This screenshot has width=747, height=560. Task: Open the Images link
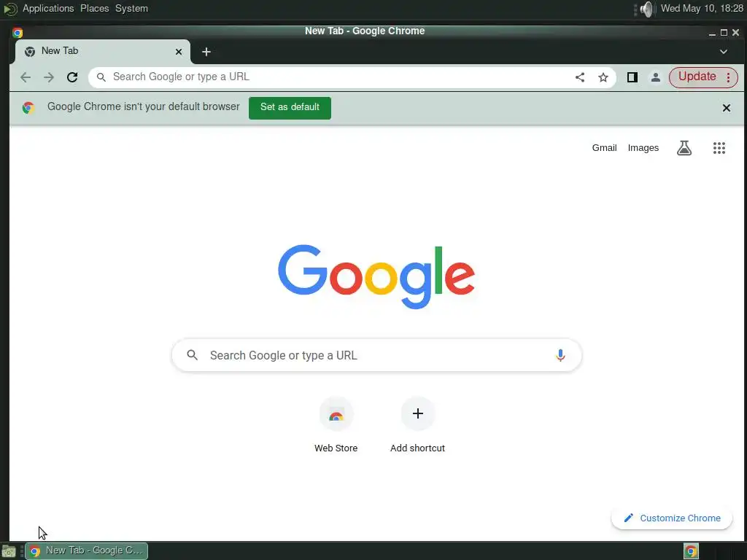click(x=643, y=148)
